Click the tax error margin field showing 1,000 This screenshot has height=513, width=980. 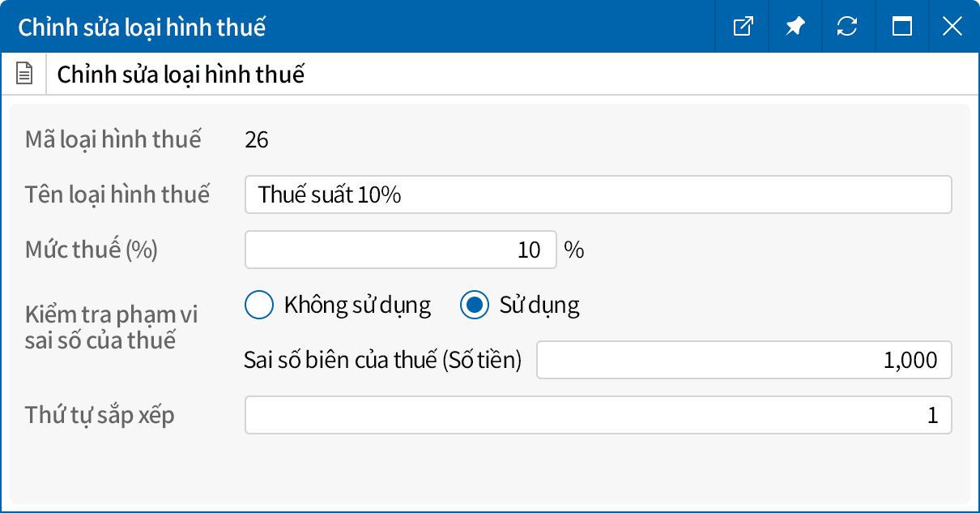[744, 360]
